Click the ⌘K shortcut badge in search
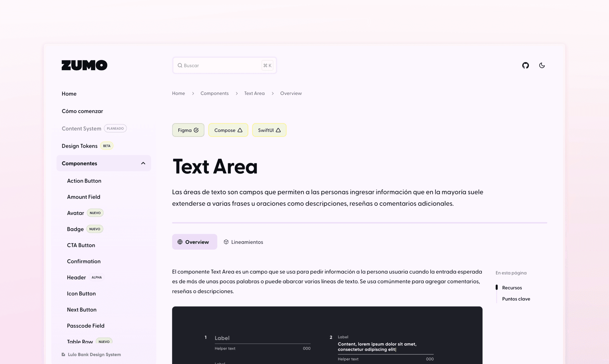 [267, 65]
